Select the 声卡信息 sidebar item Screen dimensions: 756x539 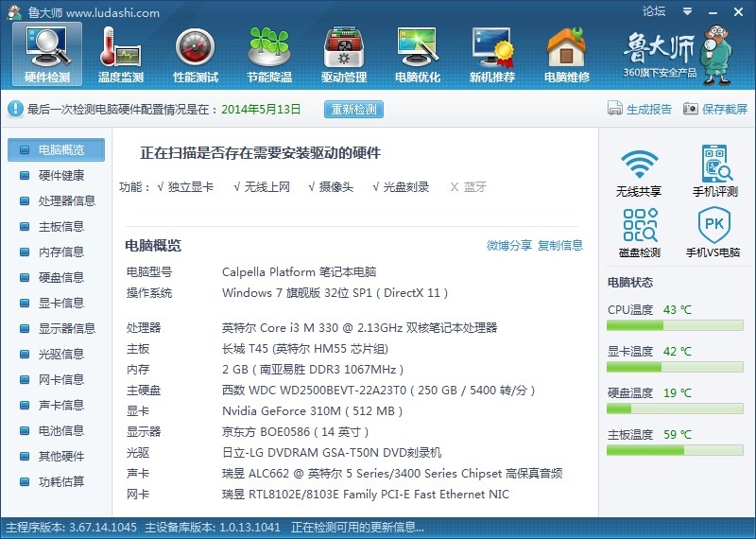[x=56, y=405]
